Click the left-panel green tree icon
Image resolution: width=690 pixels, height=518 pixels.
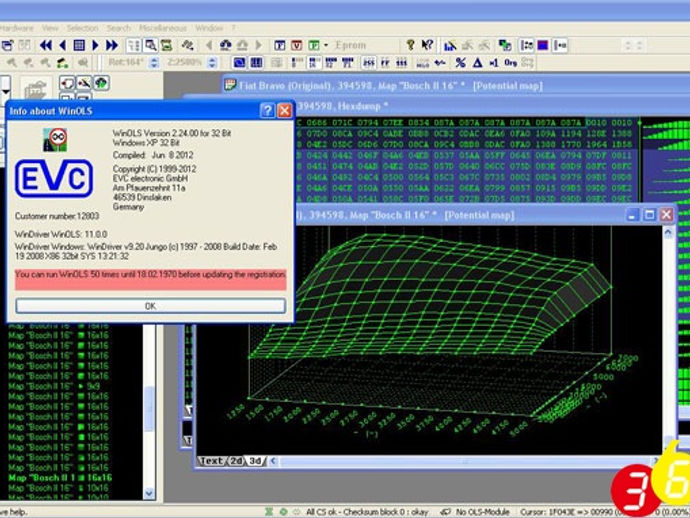tap(101, 83)
